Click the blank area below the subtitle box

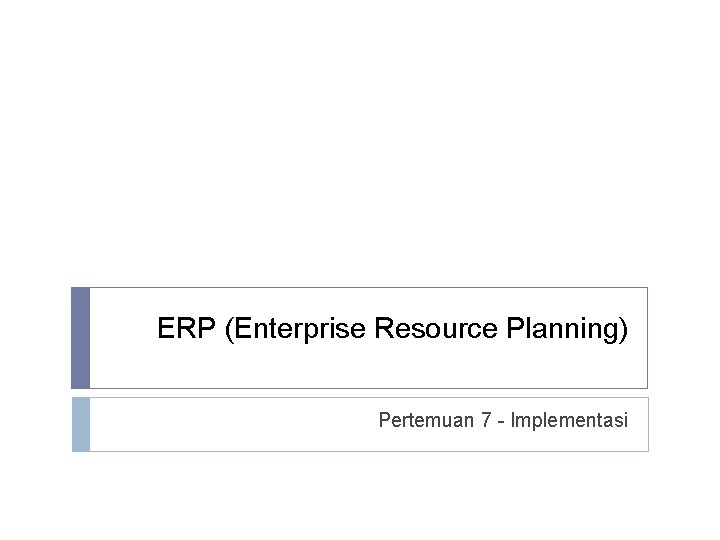click(360, 495)
